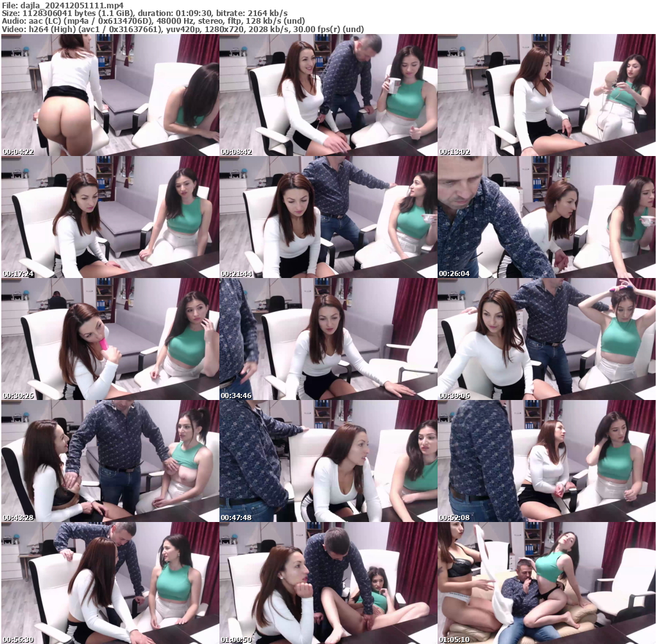Image resolution: width=657 pixels, height=644 pixels.
Task: Pick the thumbnail at 00:34:46
Action: coord(328,339)
